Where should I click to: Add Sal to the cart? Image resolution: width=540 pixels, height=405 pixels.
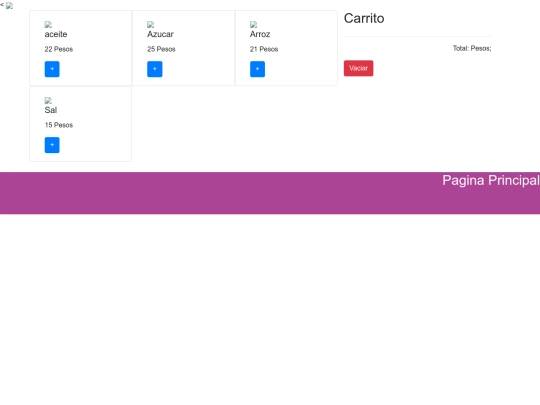click(52, 145)
